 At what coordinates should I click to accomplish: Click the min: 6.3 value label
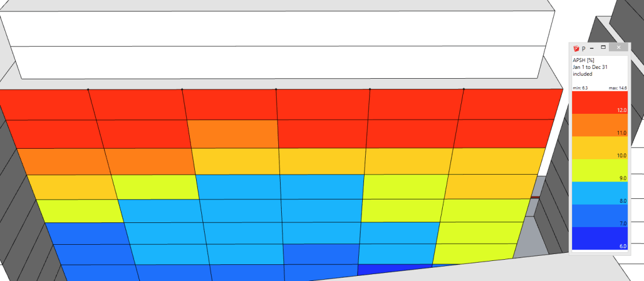(580, 88)
